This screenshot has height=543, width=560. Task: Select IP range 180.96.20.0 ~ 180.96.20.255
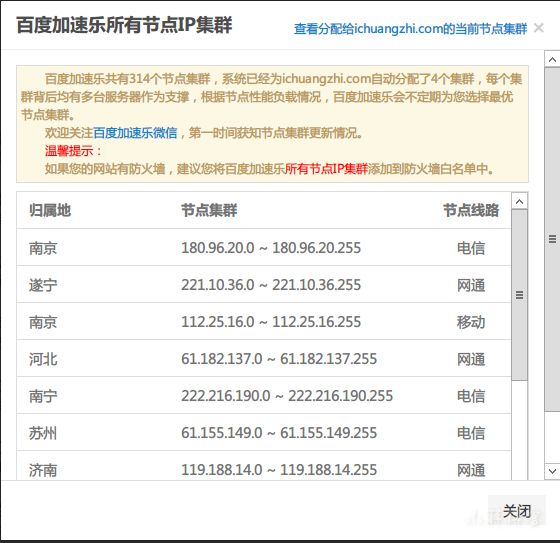click(271, 248)
